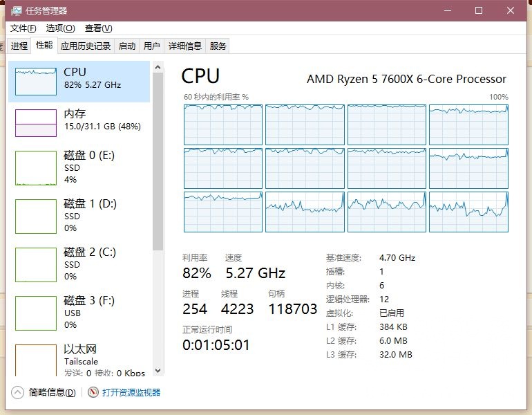Select 磁盘 3 (F:) USB graph
532x415 pixels.
(36, 313)
